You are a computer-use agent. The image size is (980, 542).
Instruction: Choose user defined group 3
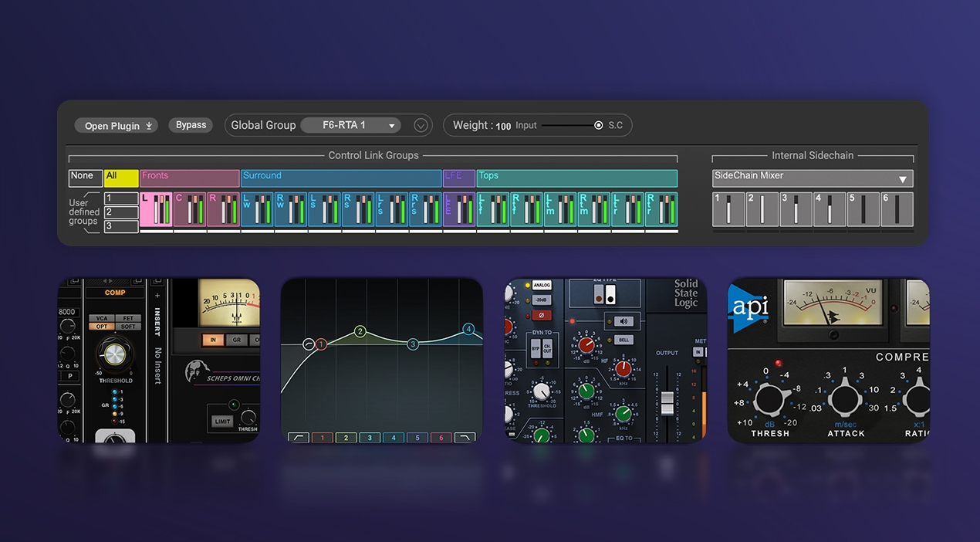coord(121,226)
